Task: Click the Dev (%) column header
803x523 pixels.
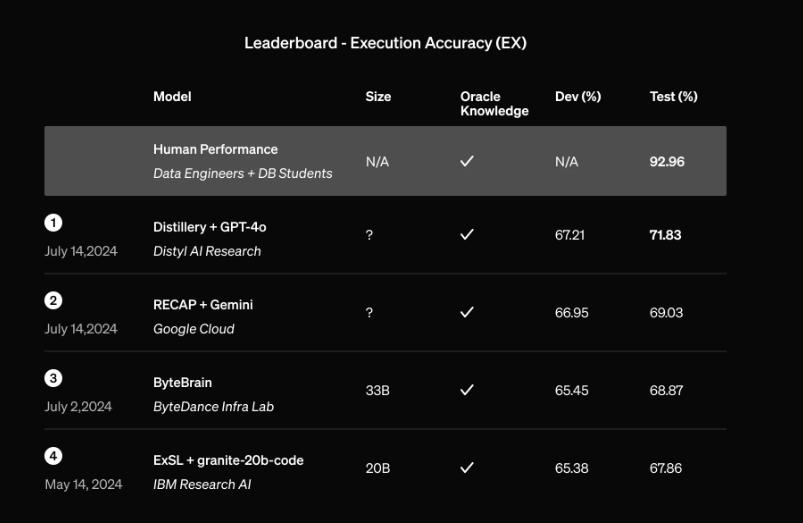Action: pos(578,96)
